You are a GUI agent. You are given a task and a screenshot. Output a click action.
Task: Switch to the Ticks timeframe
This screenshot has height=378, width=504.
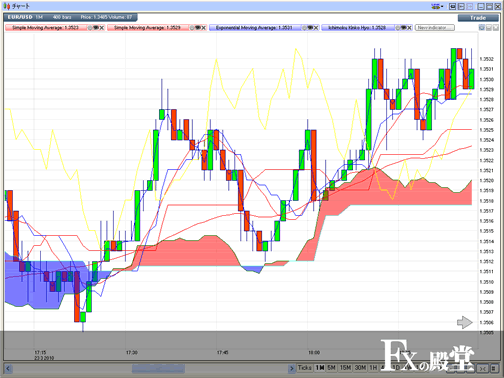pyautogui.click(x=304, y=368)
